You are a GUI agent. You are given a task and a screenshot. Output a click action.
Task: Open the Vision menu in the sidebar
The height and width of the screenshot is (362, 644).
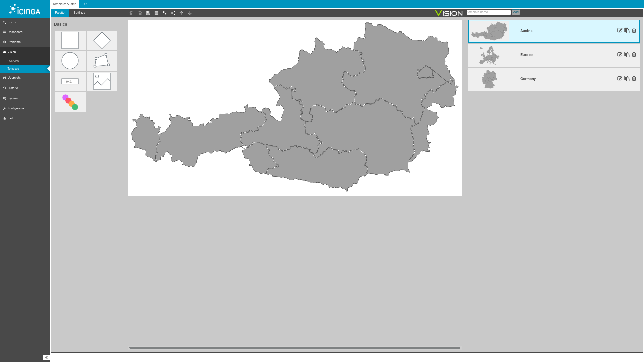[25, 52]
